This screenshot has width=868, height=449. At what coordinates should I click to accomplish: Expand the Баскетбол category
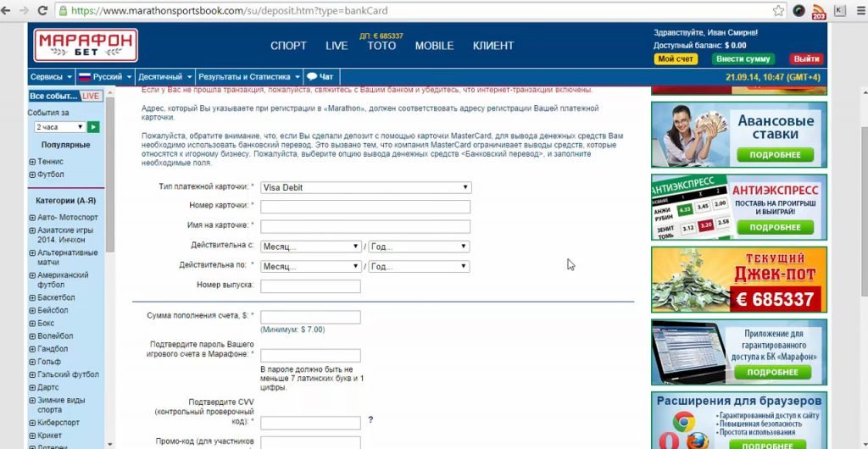coord(32,298)
